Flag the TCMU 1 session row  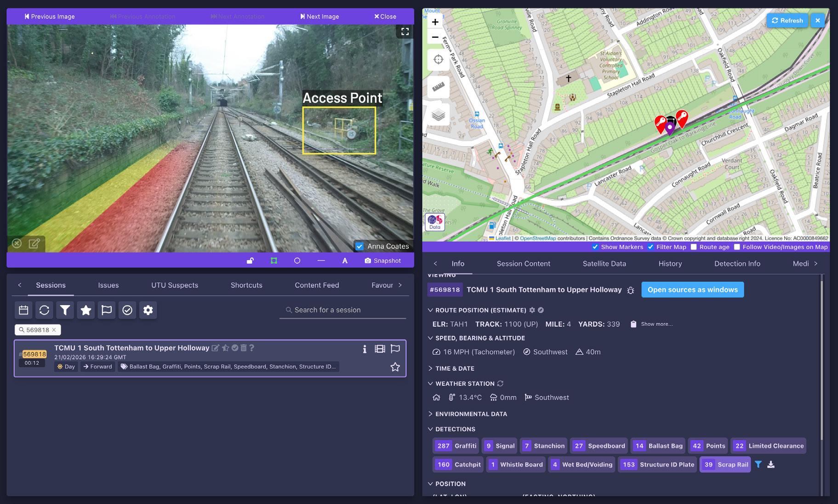[x=395, y=349]
